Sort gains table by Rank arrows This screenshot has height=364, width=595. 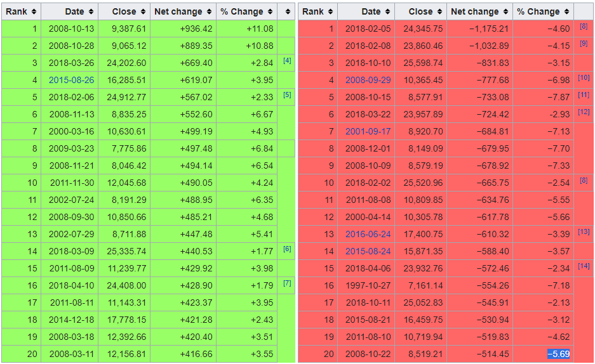pyautogui.click(x=34, y=12)
